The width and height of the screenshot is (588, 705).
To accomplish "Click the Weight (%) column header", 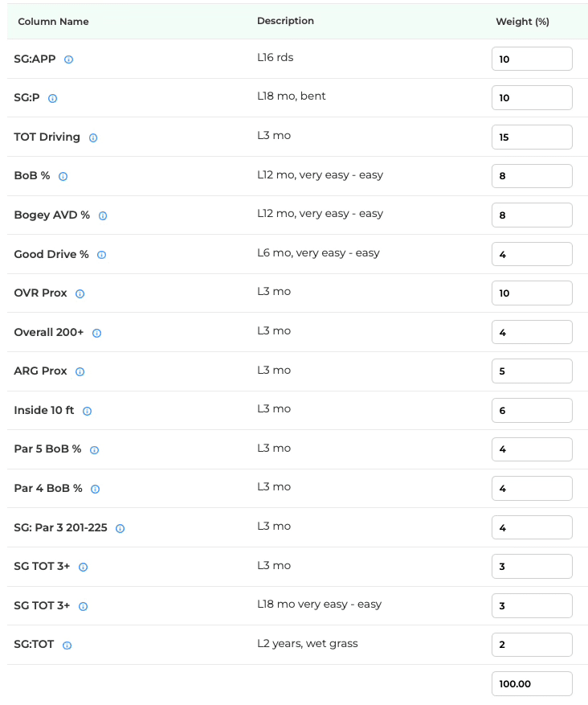I will (x=522, y=22).
